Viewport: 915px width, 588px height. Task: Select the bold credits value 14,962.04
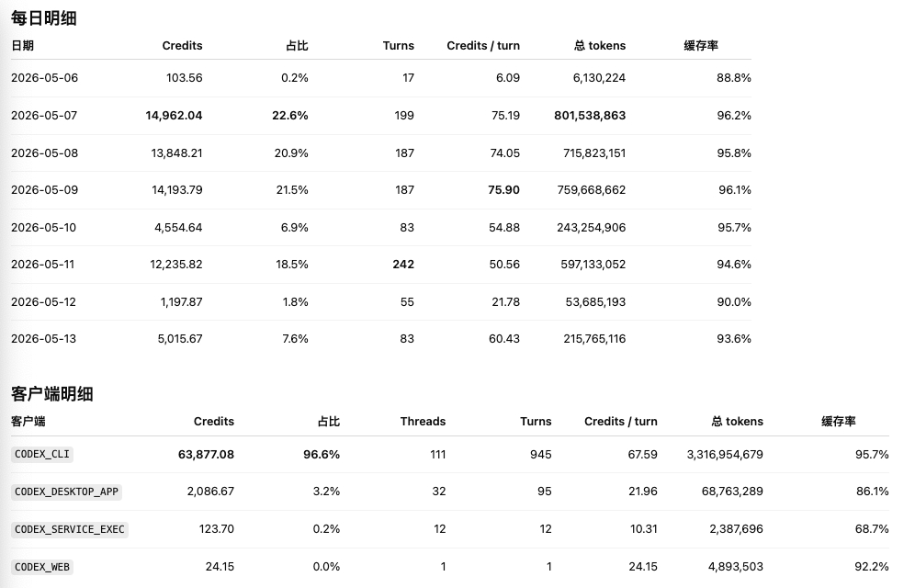(174, 116)
